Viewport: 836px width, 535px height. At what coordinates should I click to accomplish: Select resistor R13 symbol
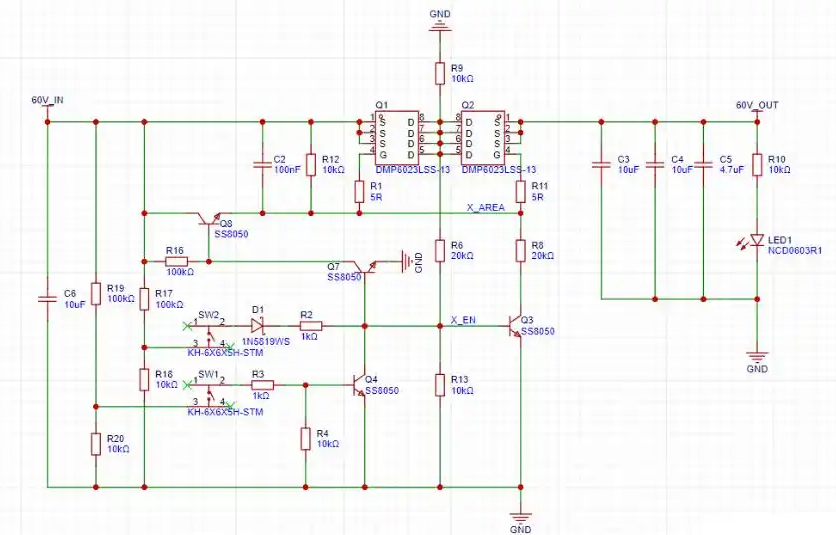click(440, 385)
